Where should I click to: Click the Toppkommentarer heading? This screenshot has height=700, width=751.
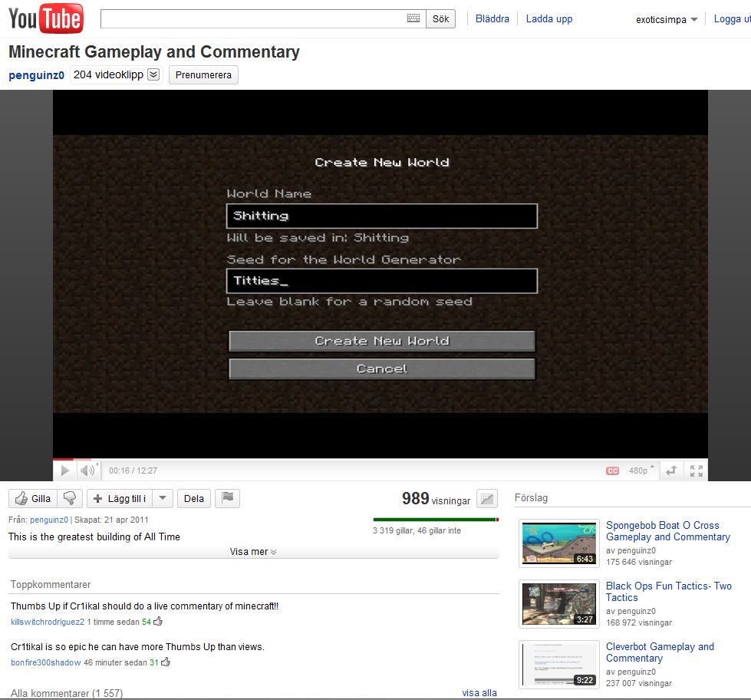(x=51, y=585)
